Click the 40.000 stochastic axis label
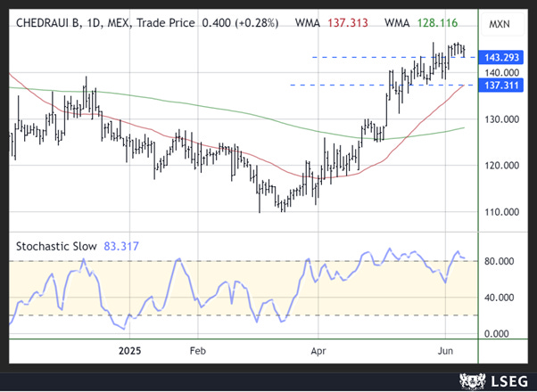The width and height of the screenshot is (537, 392). click(499, 298)
